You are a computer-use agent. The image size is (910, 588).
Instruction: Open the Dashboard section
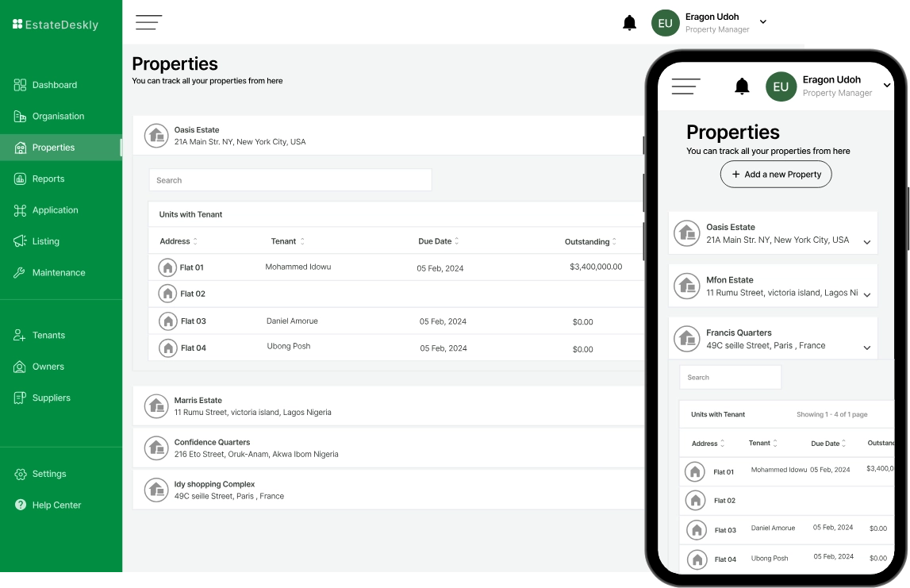(x=56, y=85)
